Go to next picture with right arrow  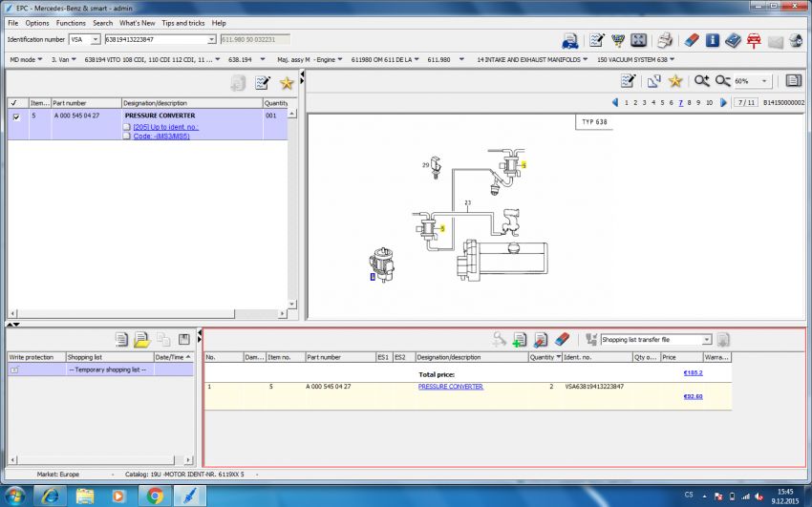tap(723, 102)
